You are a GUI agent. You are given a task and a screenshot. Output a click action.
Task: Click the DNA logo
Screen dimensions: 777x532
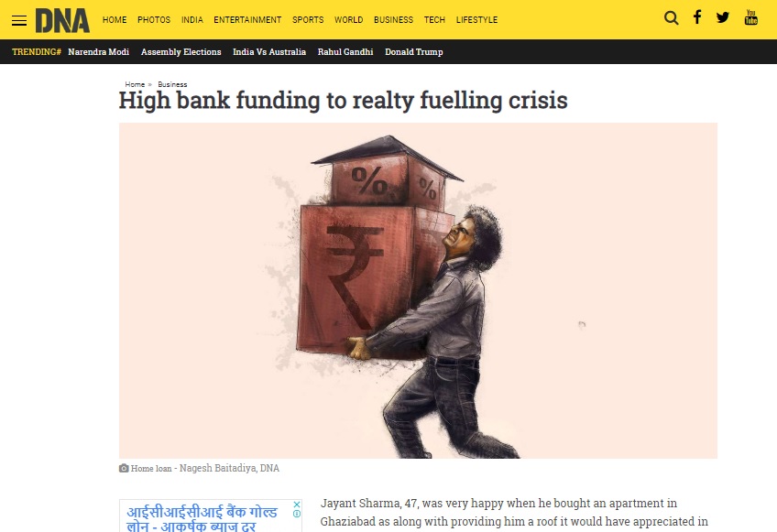[x=62, y=20]
